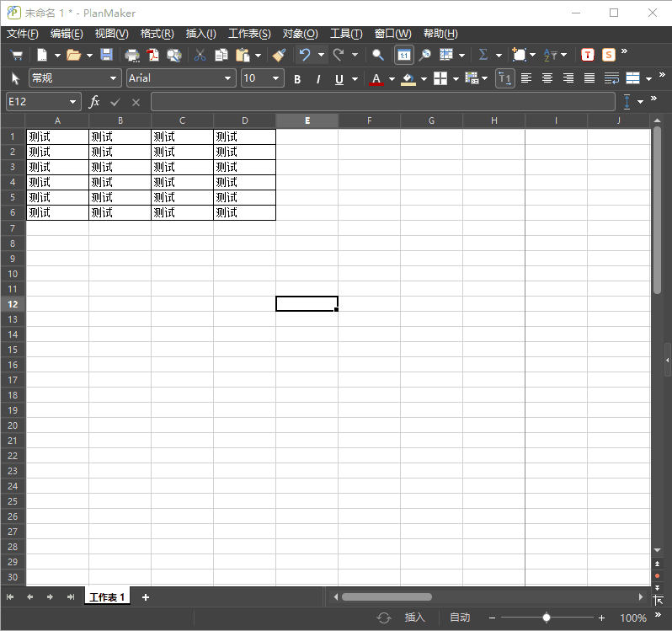Screen dimensions: 672x631
Task: Expand the 常规 cell style dropdown
Action: [x=115, y=78]
